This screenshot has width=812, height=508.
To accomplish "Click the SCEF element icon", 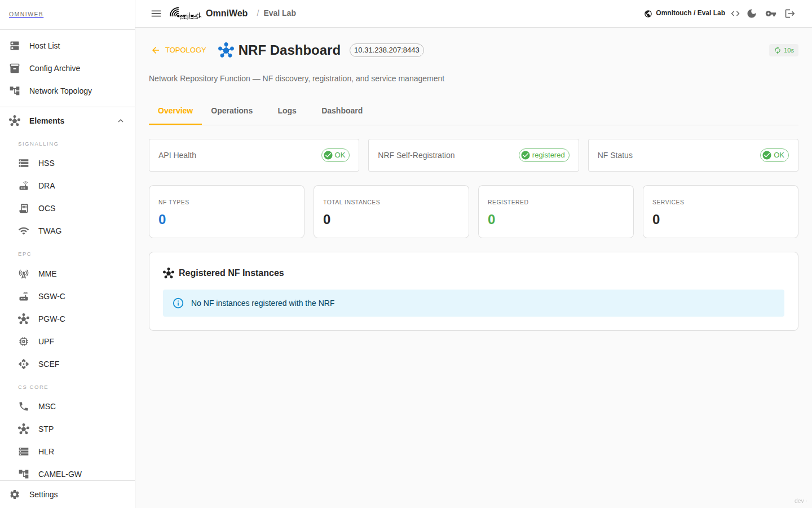I will point(24,364).
